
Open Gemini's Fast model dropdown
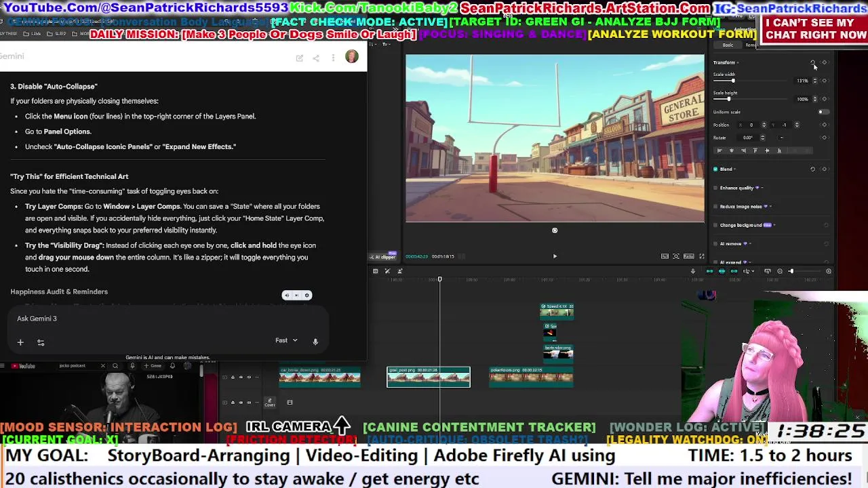(287, 340)
